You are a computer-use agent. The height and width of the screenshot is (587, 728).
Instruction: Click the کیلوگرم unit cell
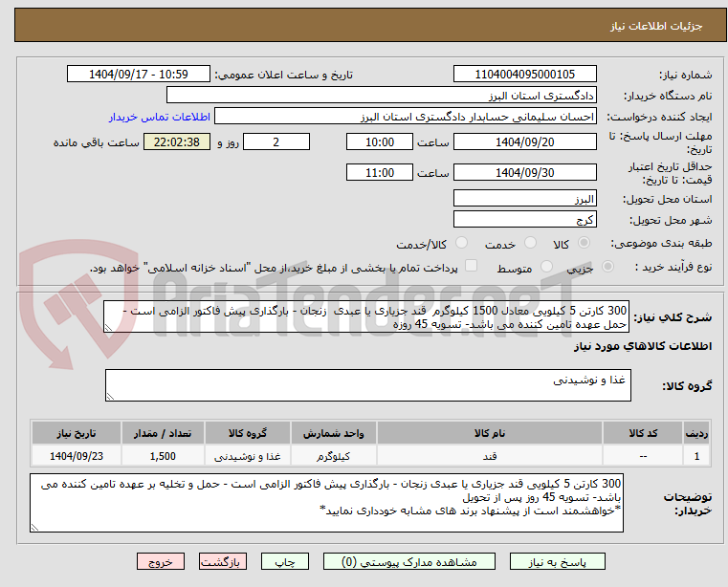(333, 456)
